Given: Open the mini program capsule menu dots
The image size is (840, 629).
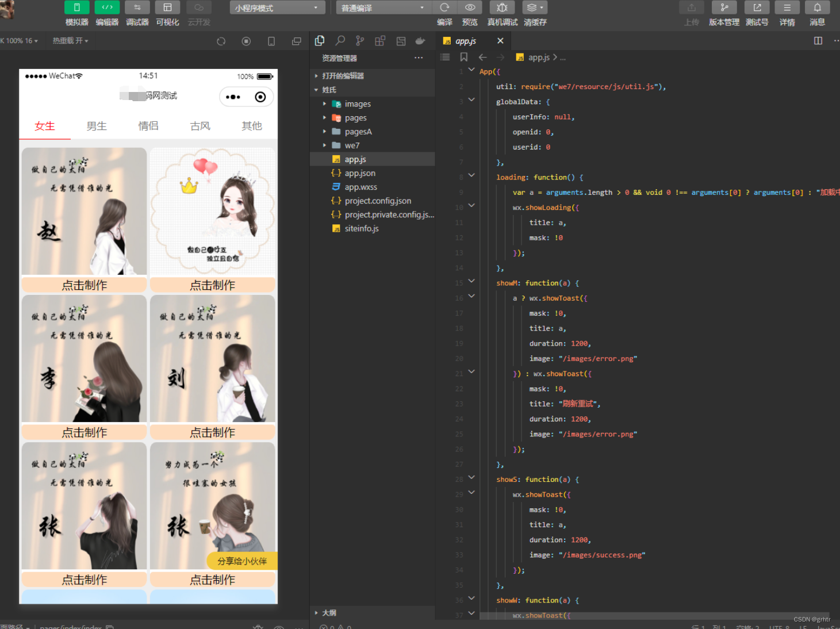Looking at the screenshot, I should (233, 97).
